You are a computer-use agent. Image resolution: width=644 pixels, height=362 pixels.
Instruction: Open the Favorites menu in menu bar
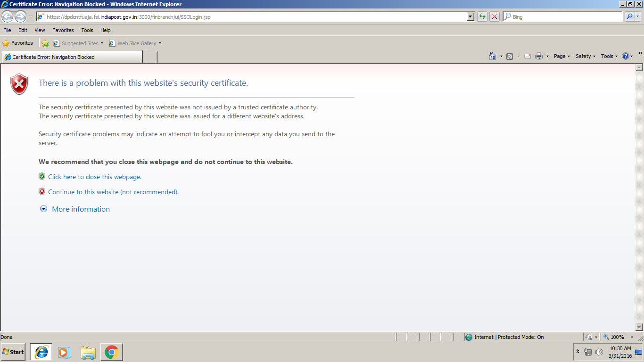(63, 30)
